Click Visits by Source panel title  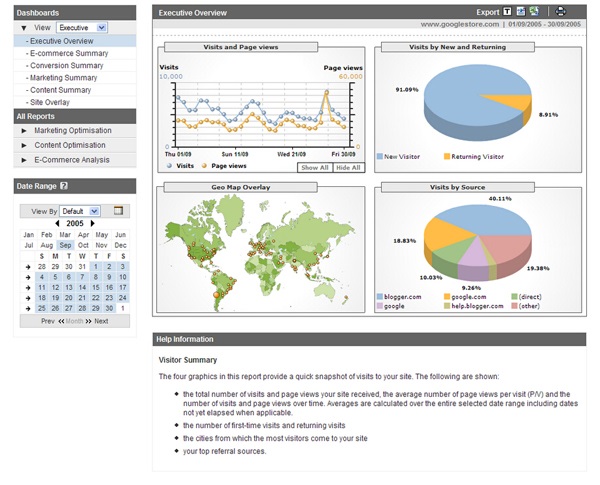point(458,187)
